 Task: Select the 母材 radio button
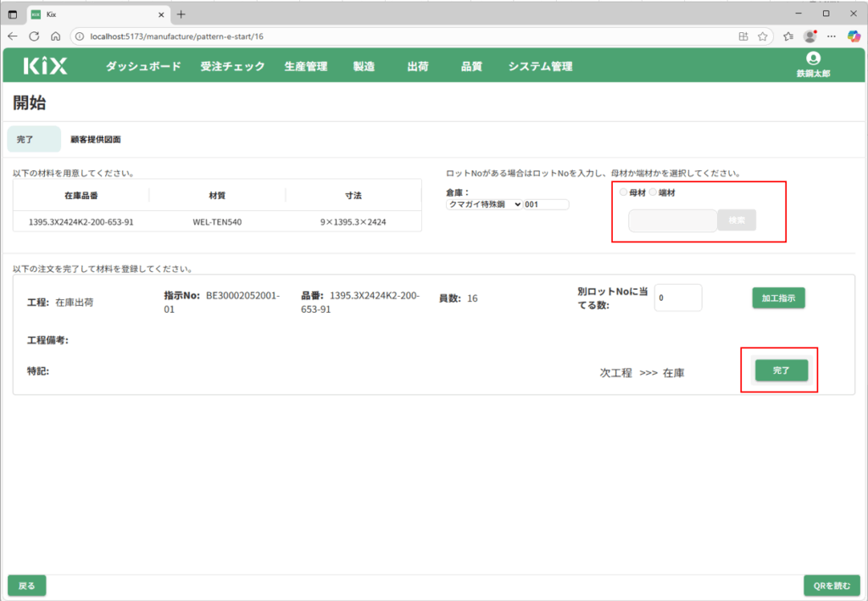coord(624,192)
